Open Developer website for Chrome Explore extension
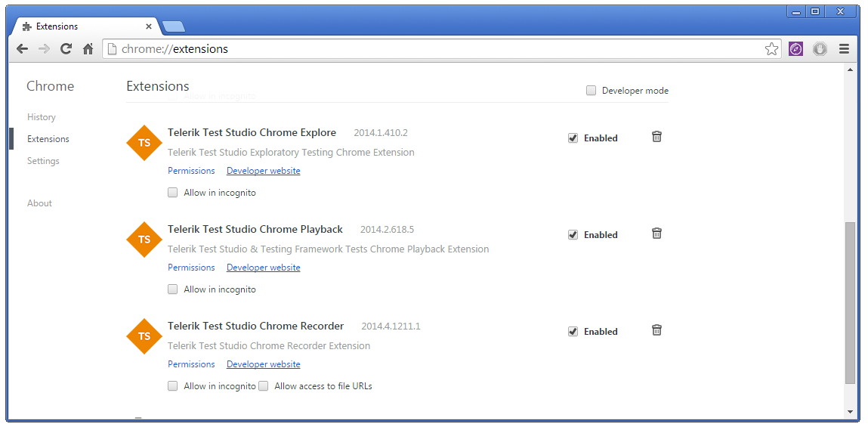Viewport: 868px width, 427px height. click(264, 171)
